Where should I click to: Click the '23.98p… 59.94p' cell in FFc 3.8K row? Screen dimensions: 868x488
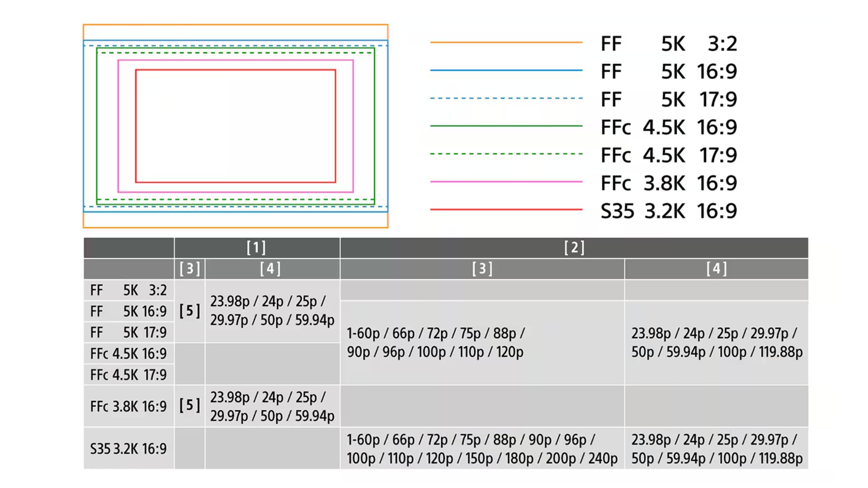coord(272,406)
